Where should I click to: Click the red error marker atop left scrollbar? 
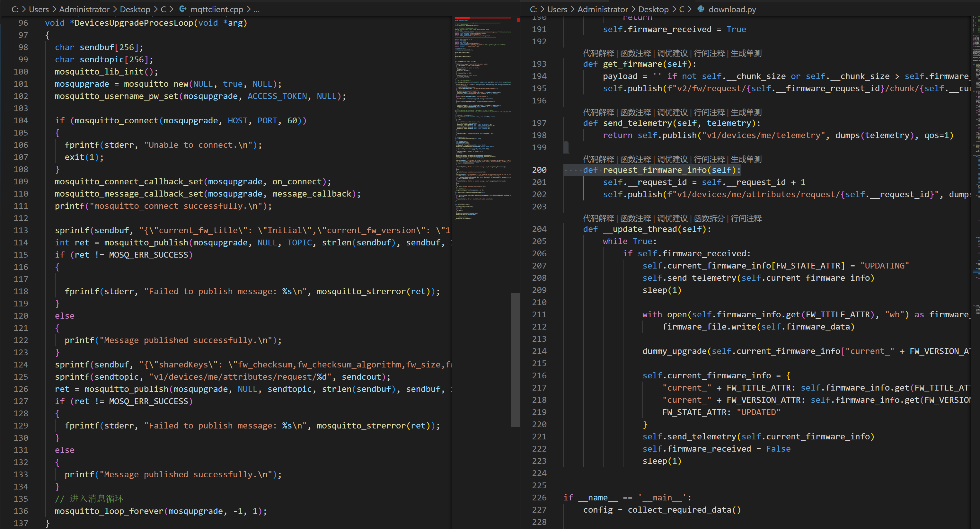coord(518,20)
